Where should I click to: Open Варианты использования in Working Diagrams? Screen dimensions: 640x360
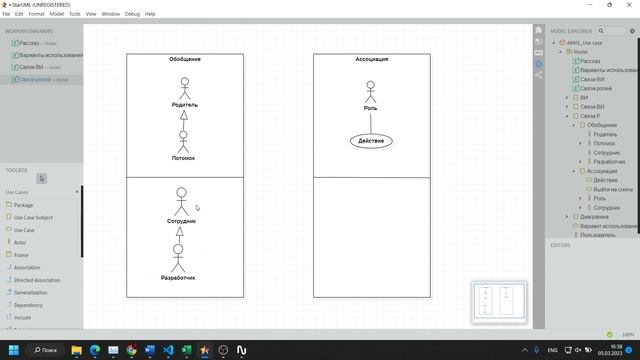[42, 55]
